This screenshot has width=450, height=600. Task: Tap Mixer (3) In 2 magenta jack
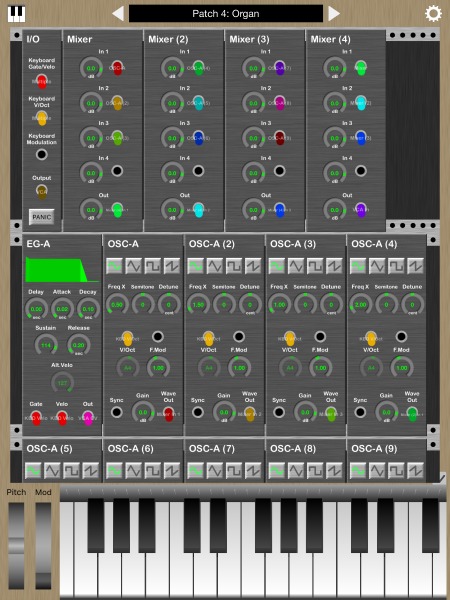coord(280,103)
